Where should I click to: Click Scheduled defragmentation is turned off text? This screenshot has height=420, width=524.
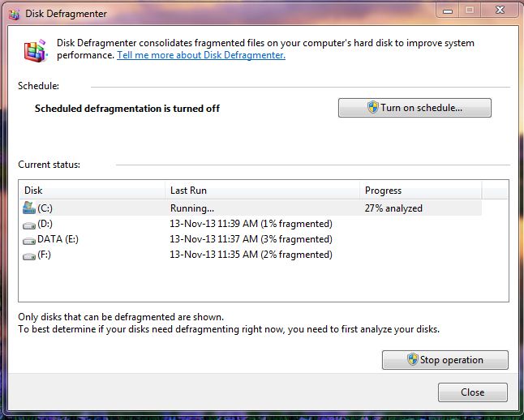coord(127,109)
